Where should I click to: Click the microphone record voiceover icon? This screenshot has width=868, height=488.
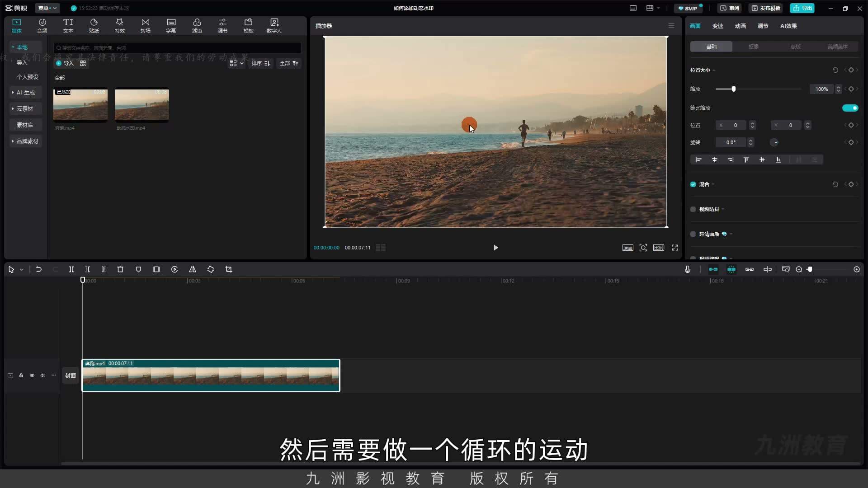pyautogui.click(x=688, y=269)
